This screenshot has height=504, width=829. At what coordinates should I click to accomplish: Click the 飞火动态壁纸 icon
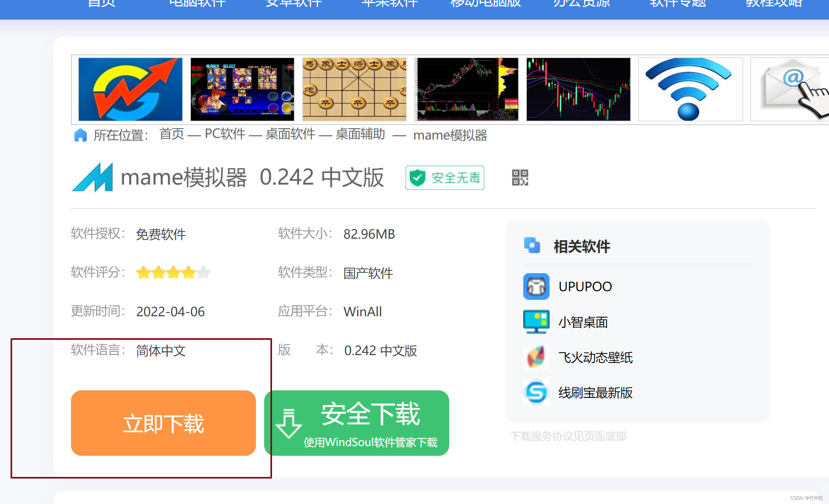[536, 357]
